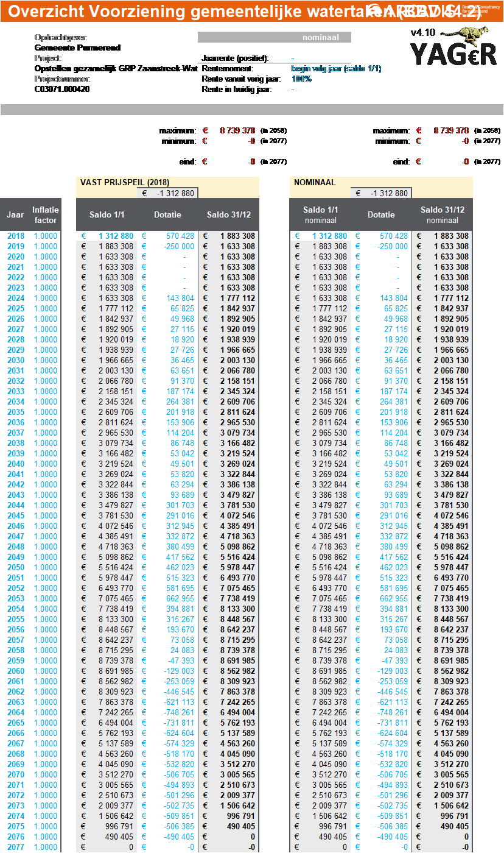Click version text 'v4.10'
The image size is (504, 853).
(423, 33)
